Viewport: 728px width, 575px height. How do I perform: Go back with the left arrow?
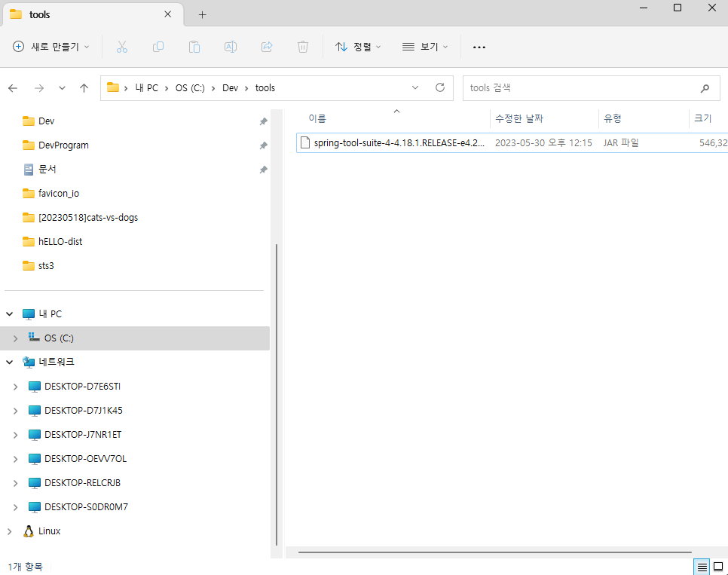click(x=13, y=88)
